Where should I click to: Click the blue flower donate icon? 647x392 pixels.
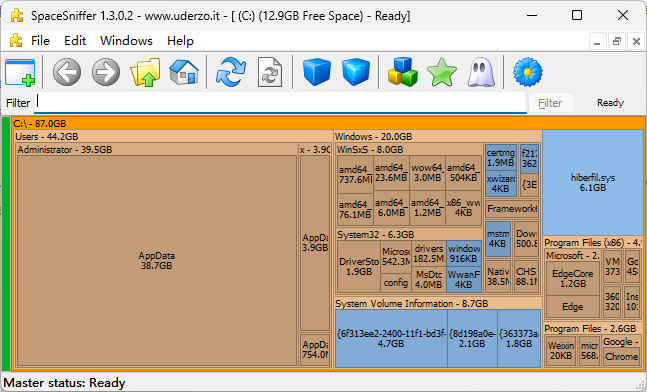click(527, 72)
